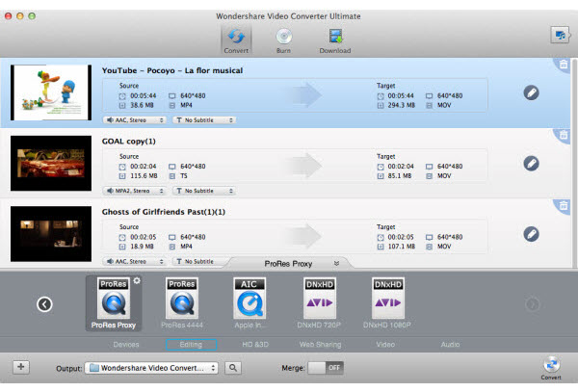This screenshot has height=392, width=578.
Task: Switch to the Video format tab
Action: click(385, 345)
